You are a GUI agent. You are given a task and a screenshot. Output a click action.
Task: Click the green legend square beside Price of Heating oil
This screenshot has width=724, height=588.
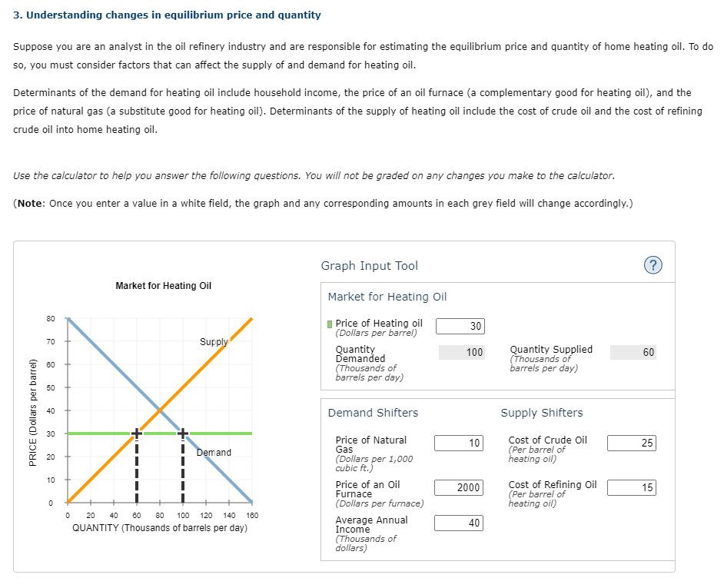(x=328, y=323)
